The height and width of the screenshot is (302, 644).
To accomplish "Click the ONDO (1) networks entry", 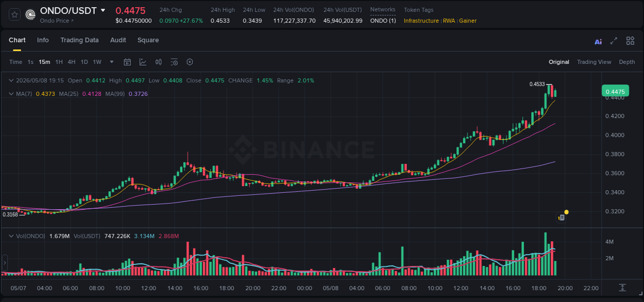I will coord(383,21).
